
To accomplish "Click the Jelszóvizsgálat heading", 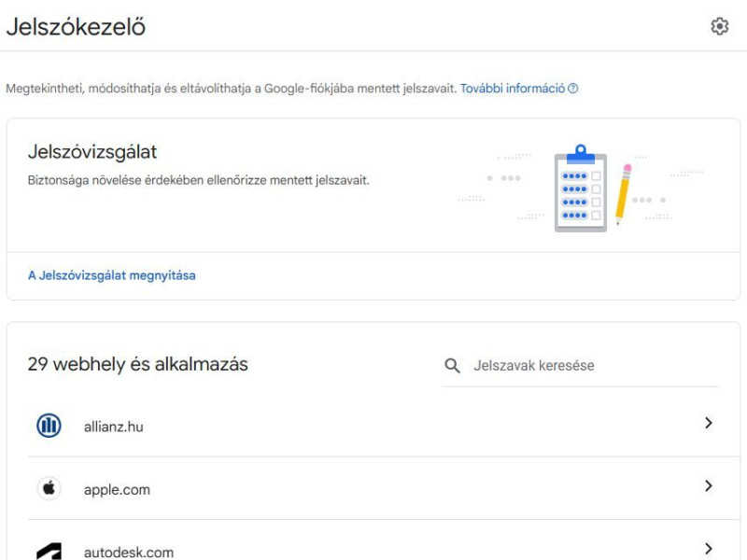I will 92,152.
